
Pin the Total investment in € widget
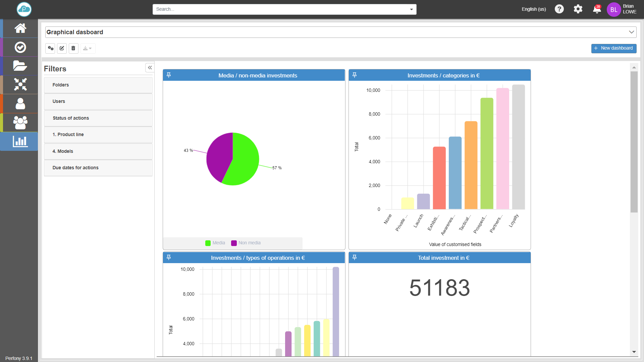355,257
